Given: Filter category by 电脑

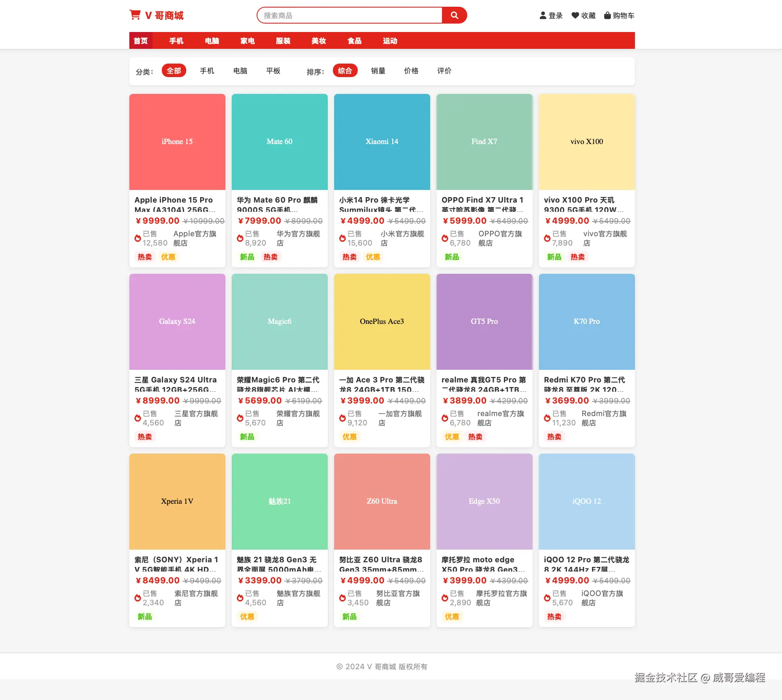Looking at the screenshot, I should (240, 71).
